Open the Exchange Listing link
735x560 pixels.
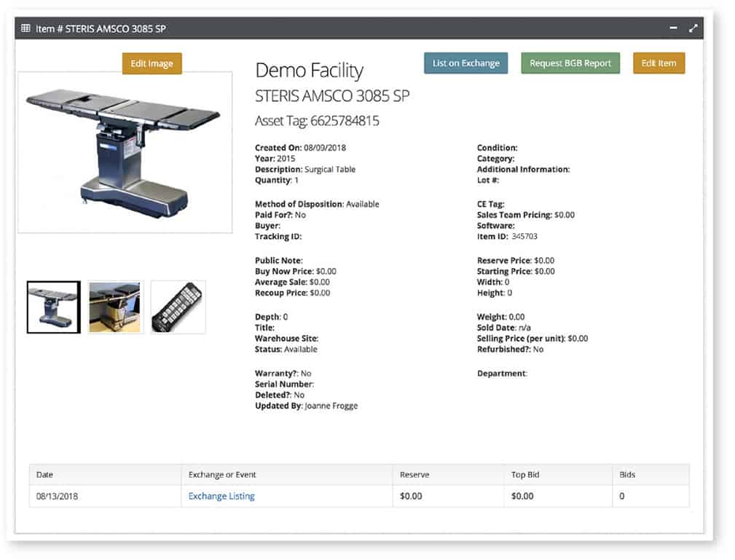coord(221,496)
